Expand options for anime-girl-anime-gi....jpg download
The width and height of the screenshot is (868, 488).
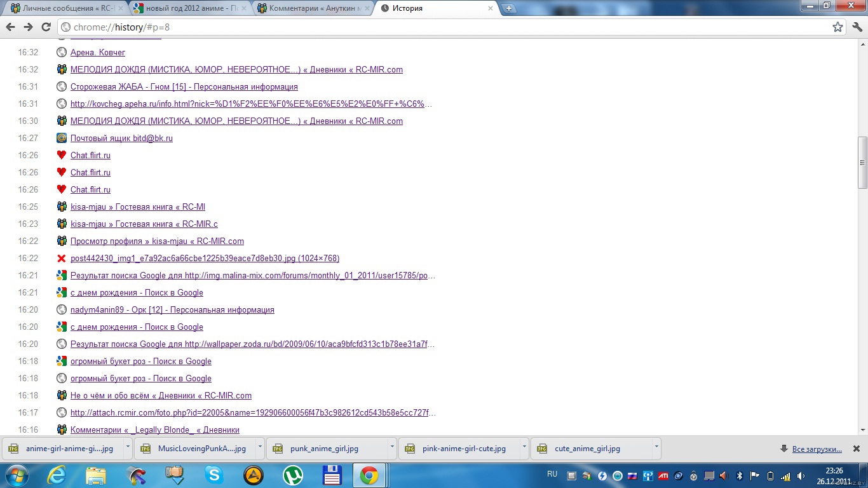point(128,447)
